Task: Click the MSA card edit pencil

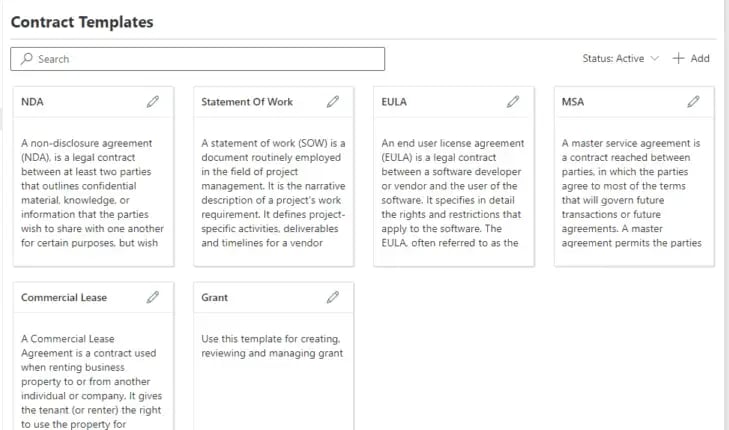Action: point(693,102)
